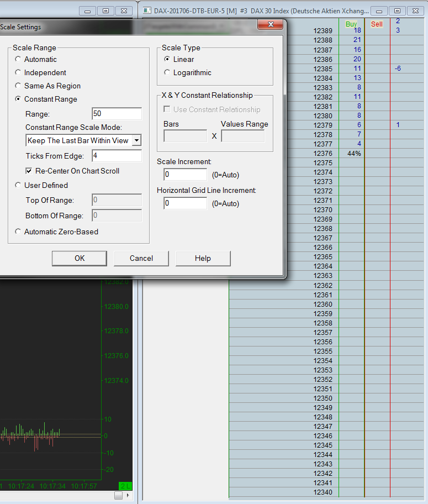Click the 12374.0 chart axis label
Image resolution: width=428 pixels, height=504 pixels.
(116, 380)
